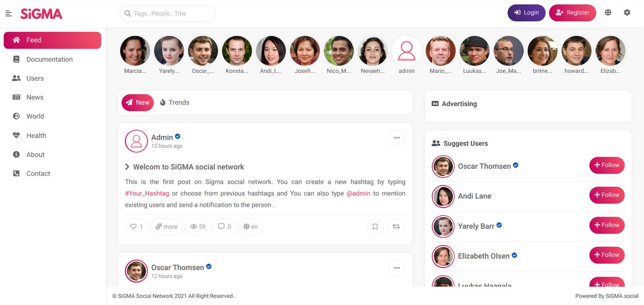Click the views eye counter showing 59

point(198,227)
